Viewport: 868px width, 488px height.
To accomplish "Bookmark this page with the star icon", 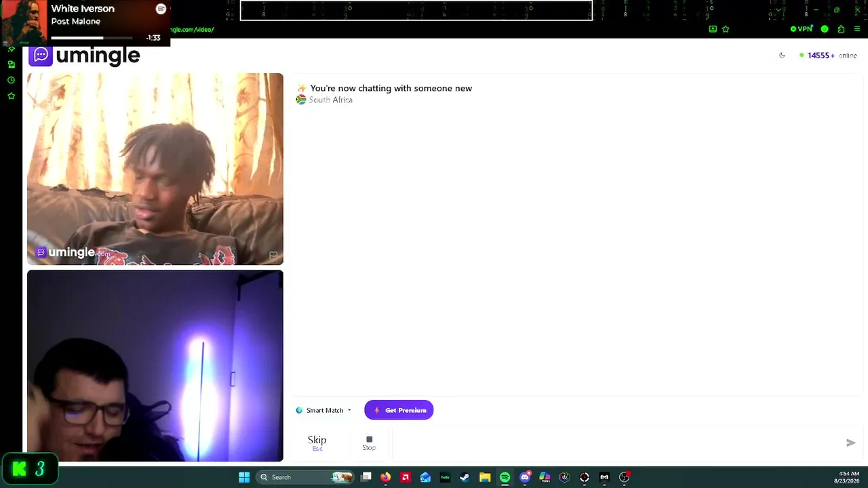I will coord(726,29).
